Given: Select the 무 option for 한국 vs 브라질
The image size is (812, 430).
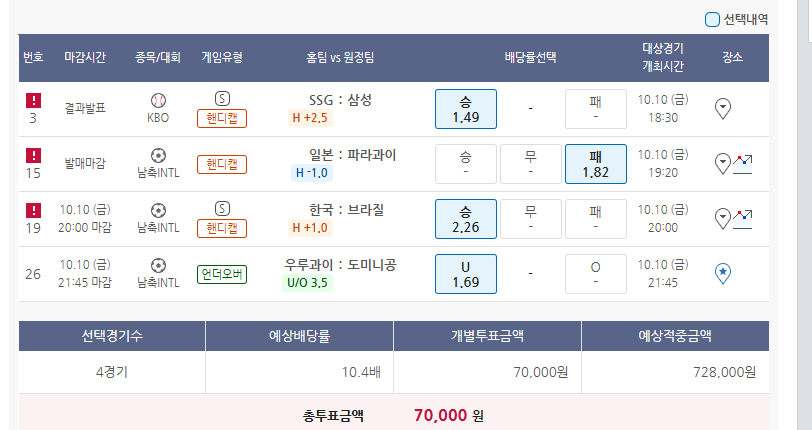Looking at the screenshot, I should click(x=531, y=219).
